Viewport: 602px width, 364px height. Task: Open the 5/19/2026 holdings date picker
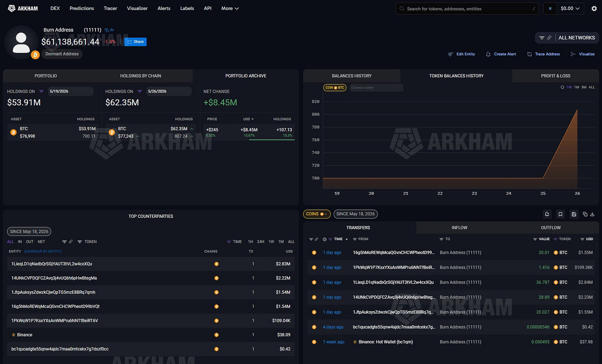(x=70, y=91)
